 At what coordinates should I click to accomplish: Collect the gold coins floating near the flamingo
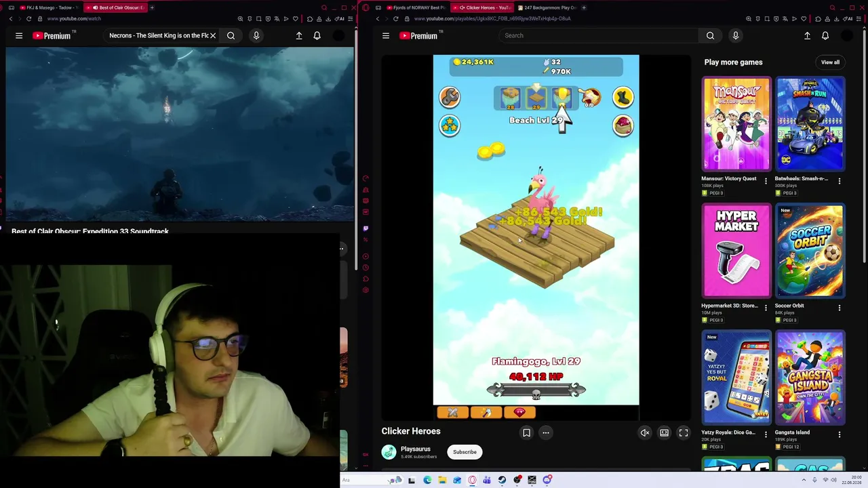point(491,150)
